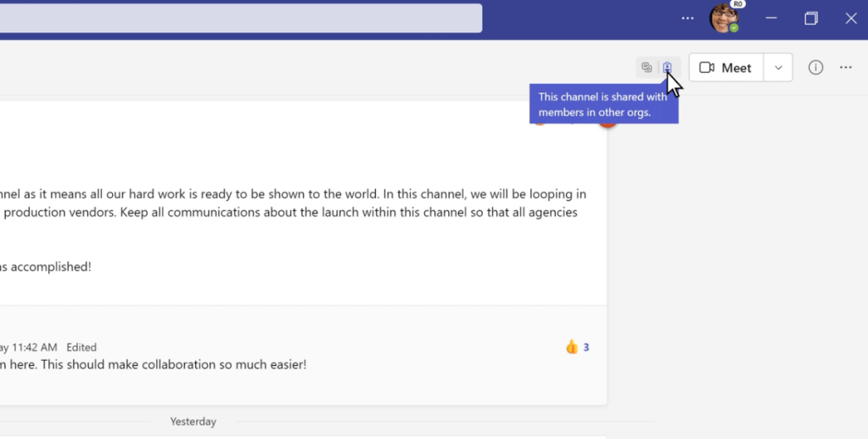Click the shared channel tooltip text
The image size is (868, 439).
pos(602,104)
